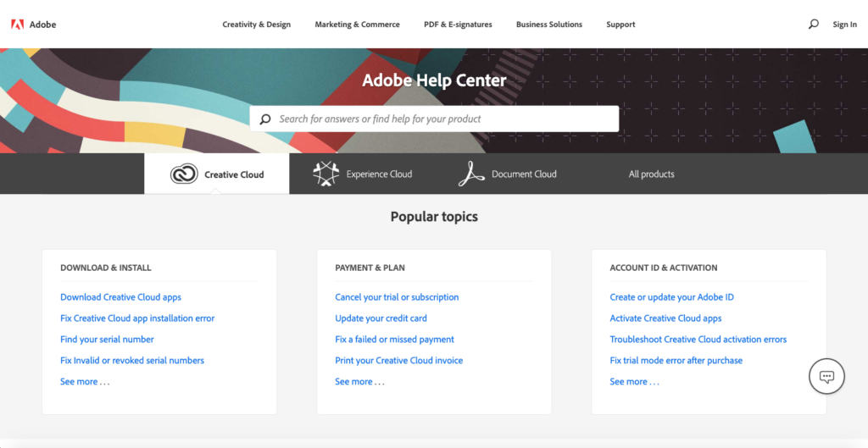Open Activate Creative Cloud apps link

666,318
